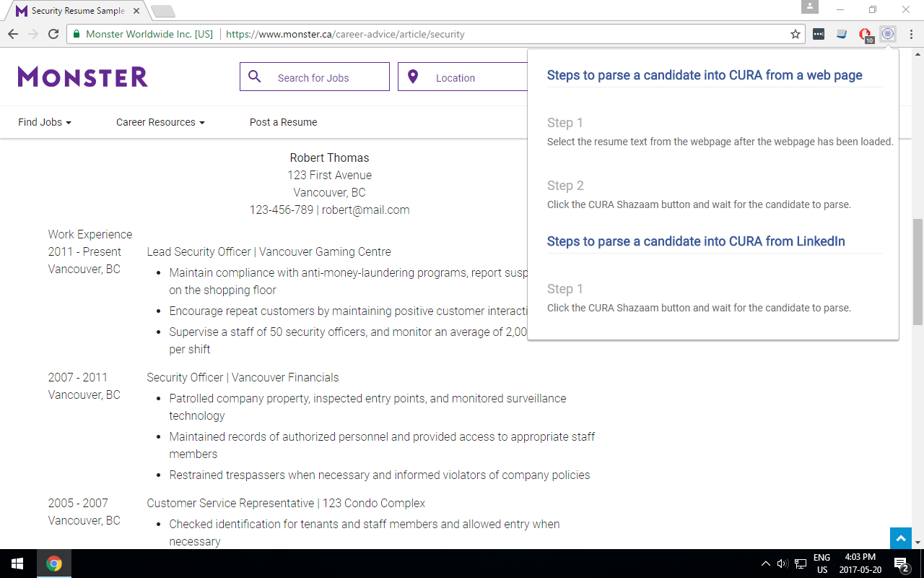Click the padlock security icon in address bar

tap(76, 33)
